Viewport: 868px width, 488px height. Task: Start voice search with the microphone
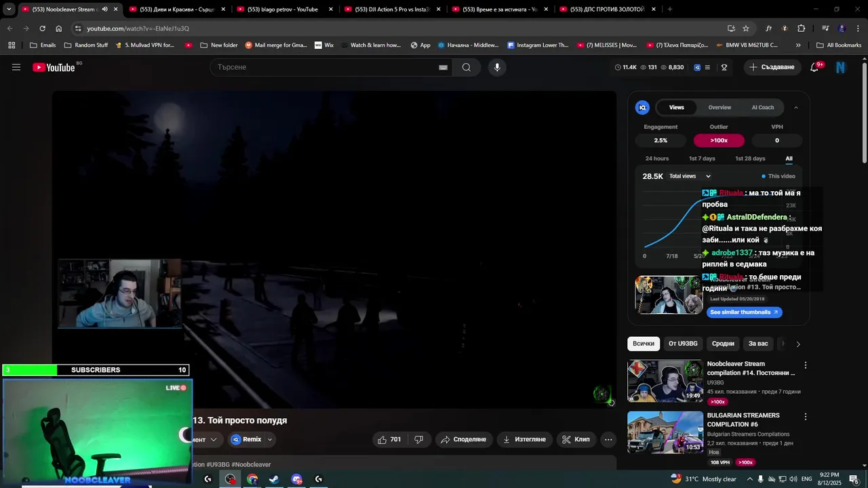[x=497, y=67]
